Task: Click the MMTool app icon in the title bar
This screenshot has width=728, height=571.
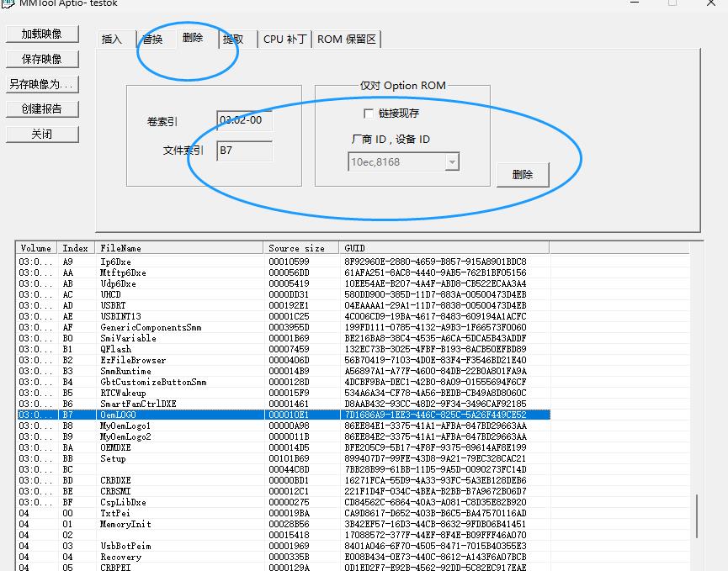Action: coord(8,3)
